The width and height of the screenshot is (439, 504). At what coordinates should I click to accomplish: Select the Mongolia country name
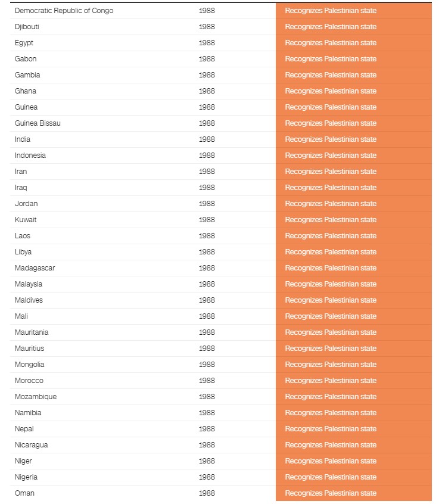(30, 365)
